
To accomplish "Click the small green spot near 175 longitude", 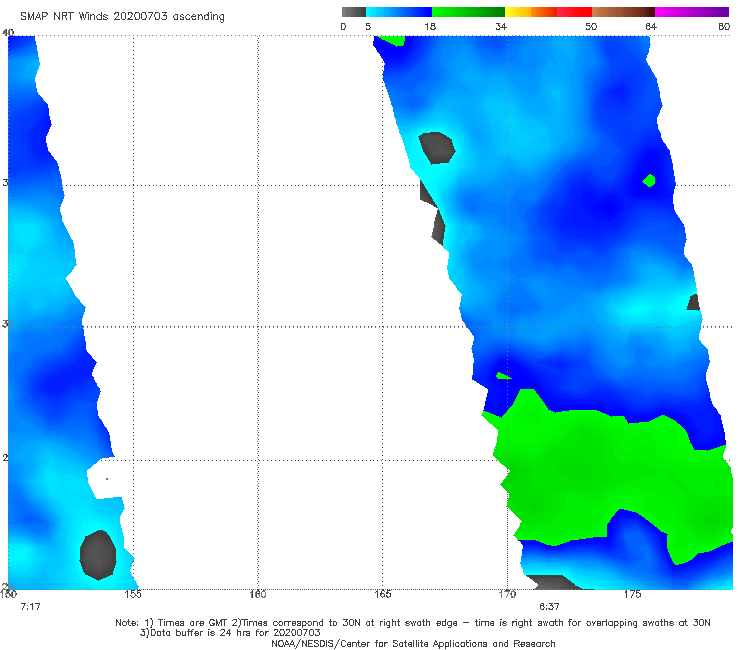I will point(649,180).
